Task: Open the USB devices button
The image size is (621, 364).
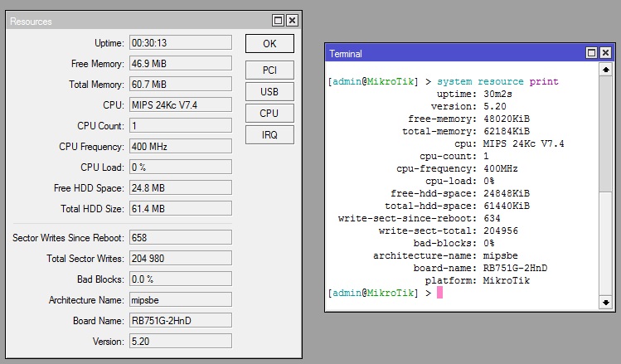Action: click(269, 92)
